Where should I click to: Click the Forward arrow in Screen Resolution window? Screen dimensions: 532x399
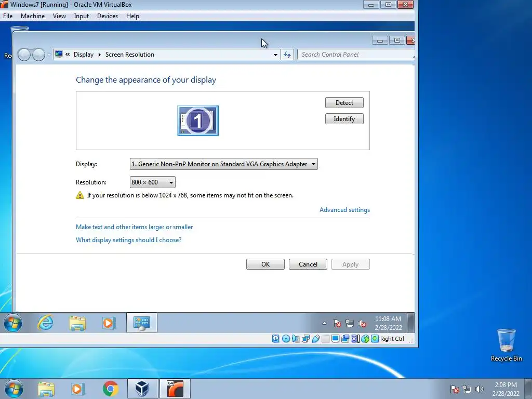pyautogui.click(x=38, y=55)
